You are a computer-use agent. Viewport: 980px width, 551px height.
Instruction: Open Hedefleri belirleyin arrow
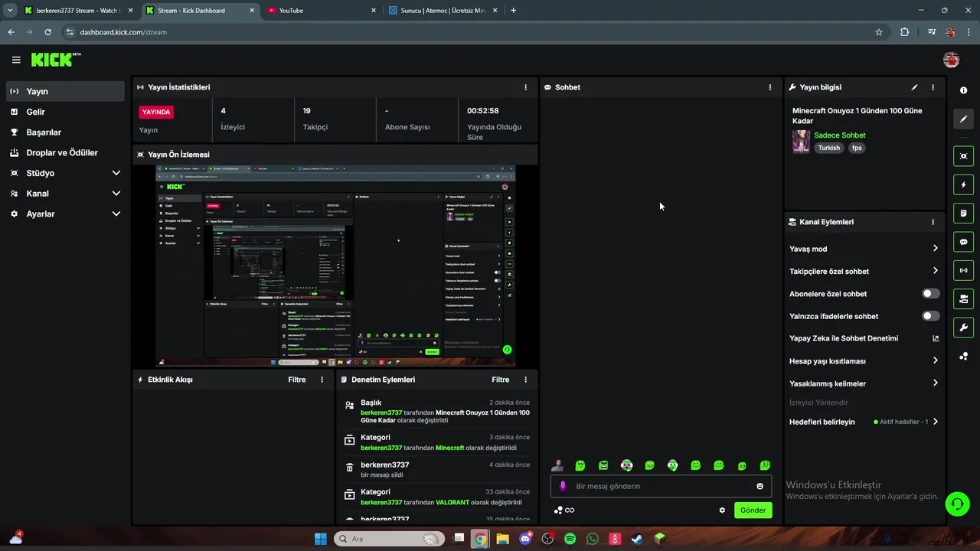click(x=935, y=422)
